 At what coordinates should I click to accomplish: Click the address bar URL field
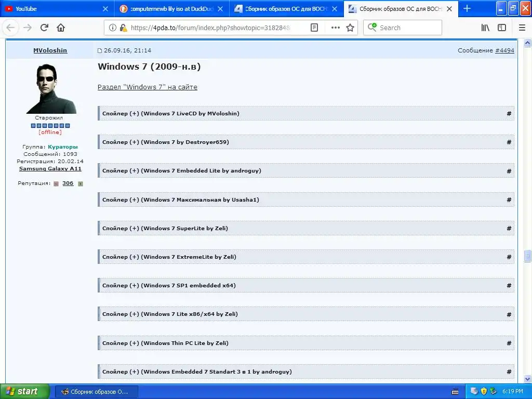[x=210, y=28]
